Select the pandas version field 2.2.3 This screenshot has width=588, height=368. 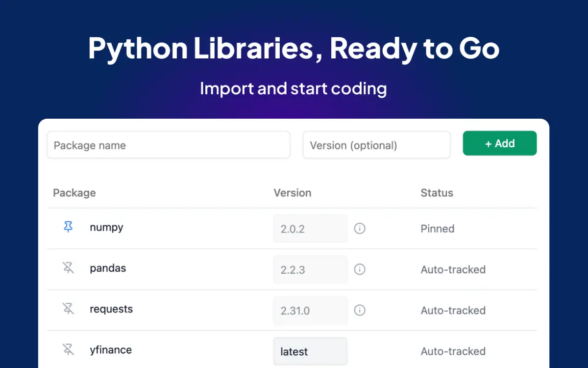click(311, 269)
